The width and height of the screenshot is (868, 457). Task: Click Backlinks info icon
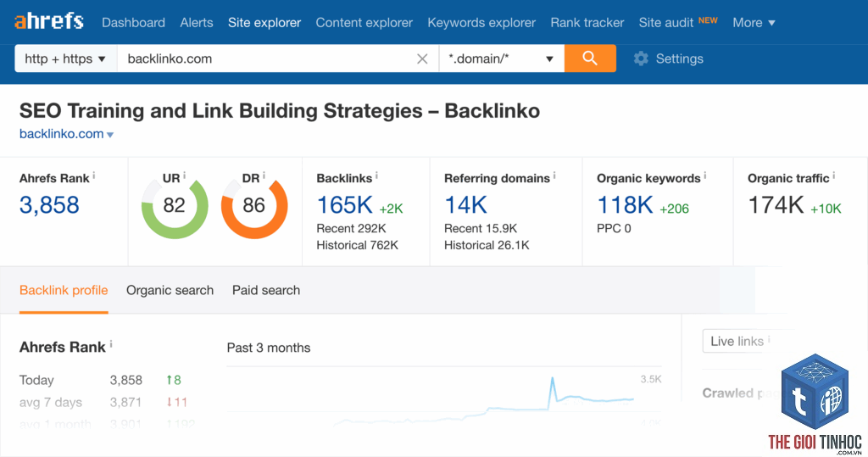click(376, 176)
